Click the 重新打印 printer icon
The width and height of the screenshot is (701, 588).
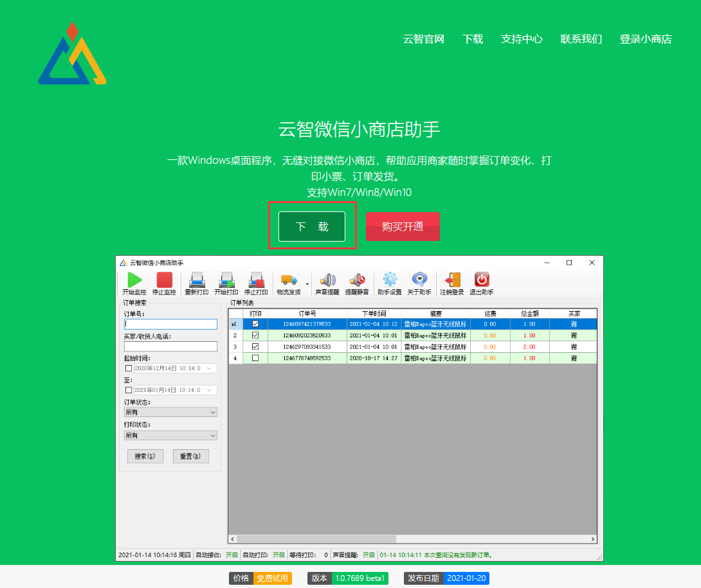point(197,280)
